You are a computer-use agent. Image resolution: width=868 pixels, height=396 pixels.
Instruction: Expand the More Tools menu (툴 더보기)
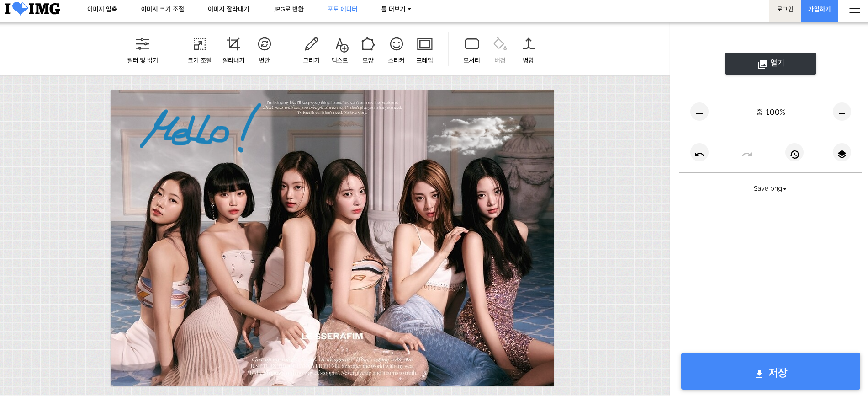pos(396,9)
